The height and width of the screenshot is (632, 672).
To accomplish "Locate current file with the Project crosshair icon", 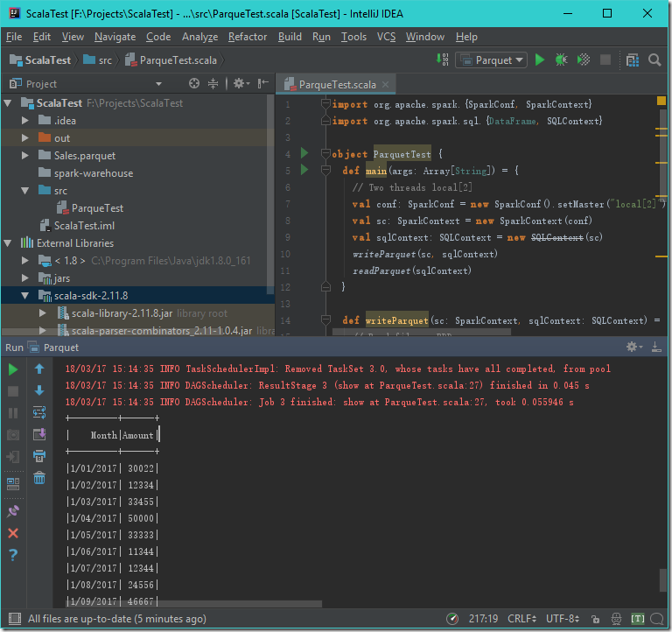I will [194, 84].
